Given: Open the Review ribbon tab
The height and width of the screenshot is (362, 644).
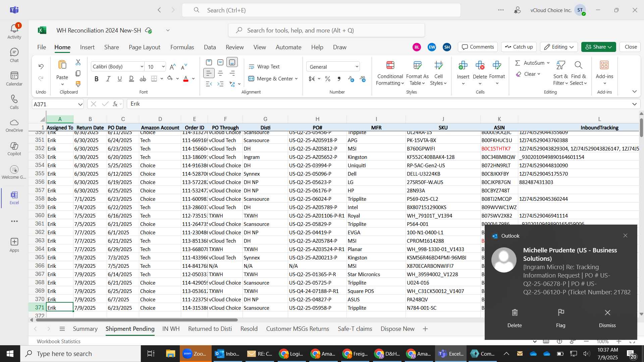Looking at the screenshot, I should pos(234,47).
